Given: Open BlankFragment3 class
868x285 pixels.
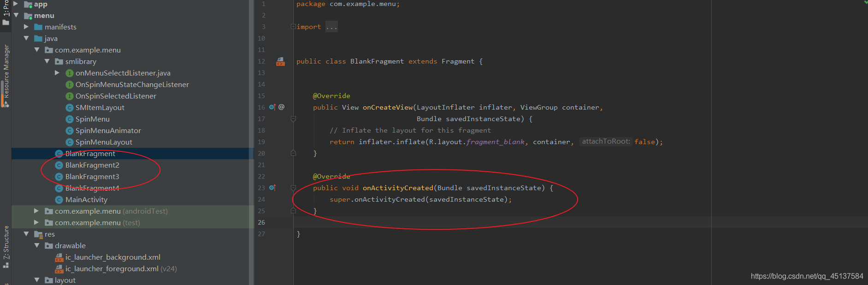Looking at the screenshot, I should (x=92, y=176).
